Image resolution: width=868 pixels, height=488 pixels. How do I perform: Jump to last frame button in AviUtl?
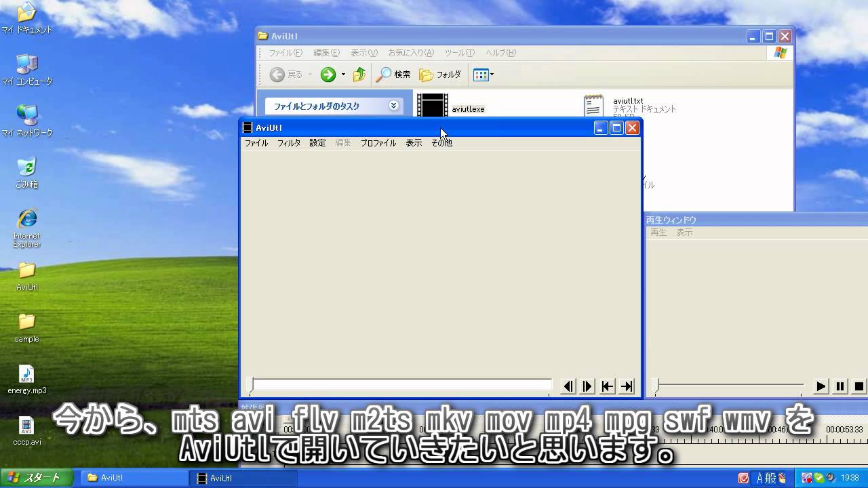click(x=627, y=386)
